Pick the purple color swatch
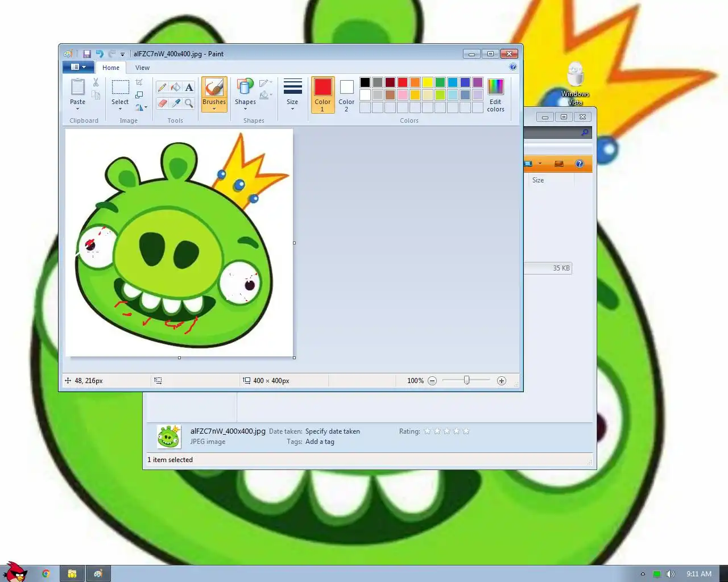Screen dimensions: 728x582 478,82
